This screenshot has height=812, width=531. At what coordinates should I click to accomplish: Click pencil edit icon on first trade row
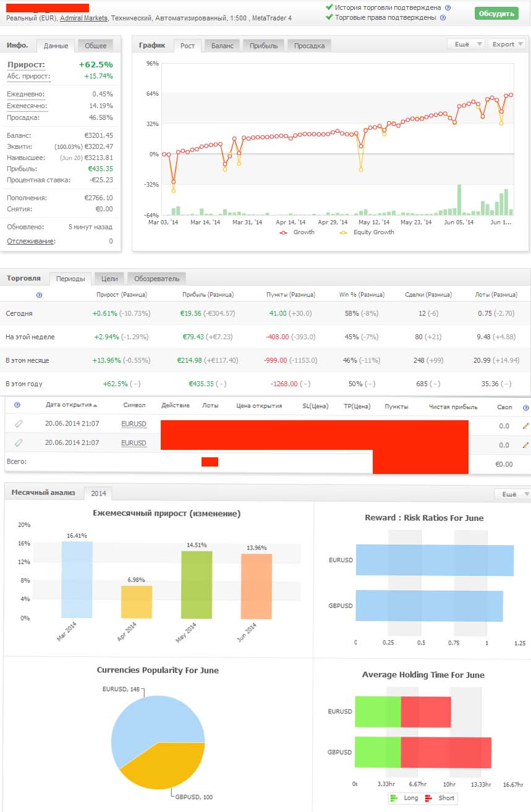[525, 426]
